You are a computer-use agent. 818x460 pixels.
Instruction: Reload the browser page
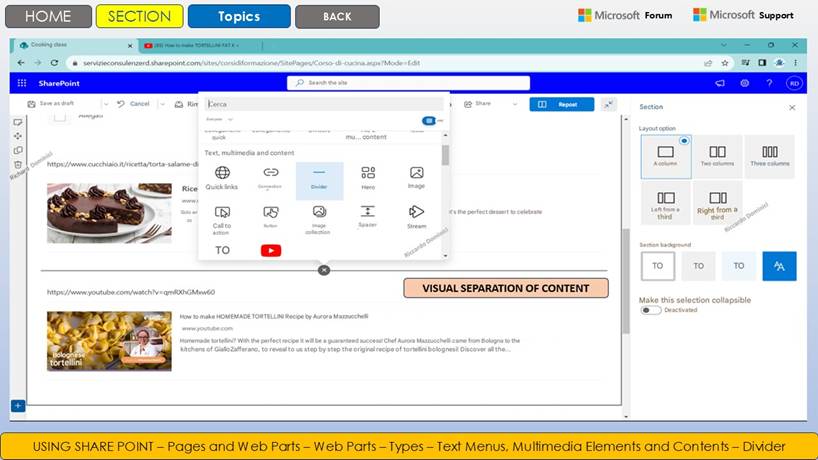[x=54, y=63]
